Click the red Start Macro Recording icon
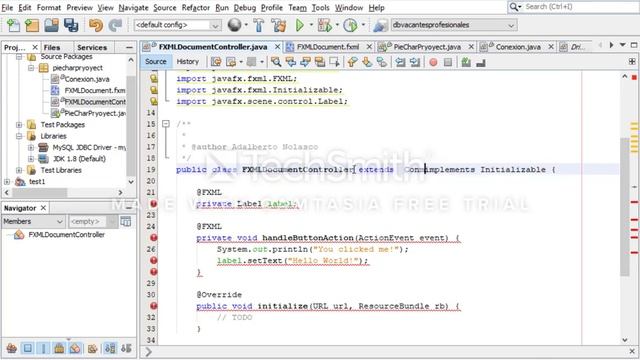Viewport: 640px width, 360px height. click(433, 62)
